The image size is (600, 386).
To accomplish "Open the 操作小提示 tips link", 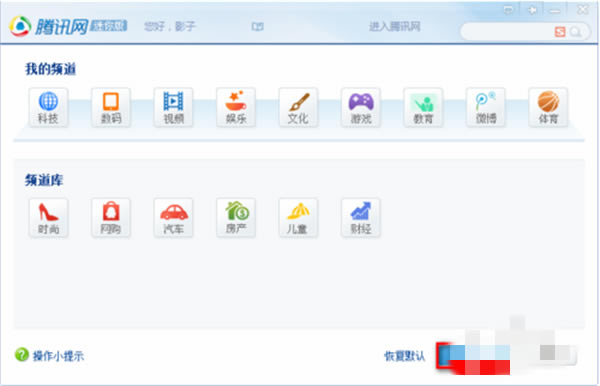I will click(x=58, y=356).
